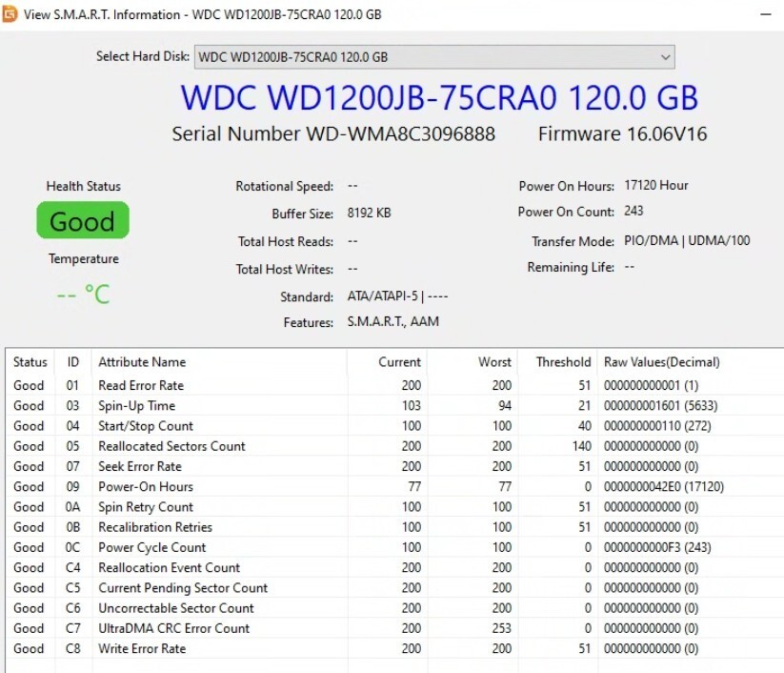Select the Reallocated Sectors Count row
Image resolution: width=784 pixels, height=673 pixels.
[x=394, y=446]
